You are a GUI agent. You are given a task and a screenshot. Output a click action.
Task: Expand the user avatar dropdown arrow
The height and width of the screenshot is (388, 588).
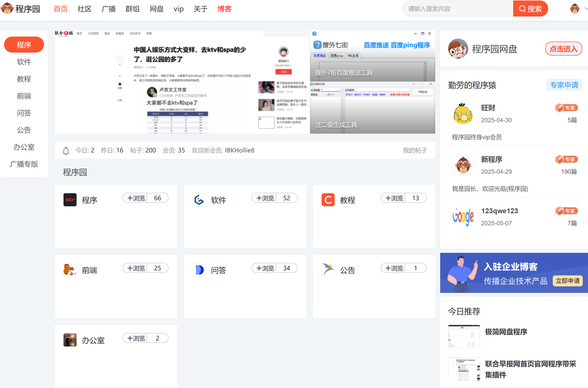[x=585, y=9]
